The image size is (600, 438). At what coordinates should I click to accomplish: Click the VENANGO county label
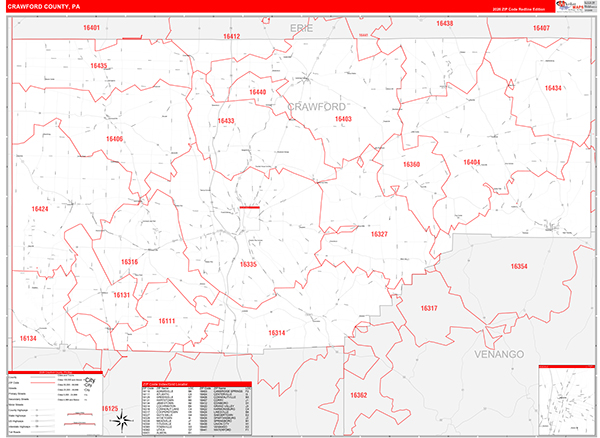pyautogui.click(x=499, y=355)
